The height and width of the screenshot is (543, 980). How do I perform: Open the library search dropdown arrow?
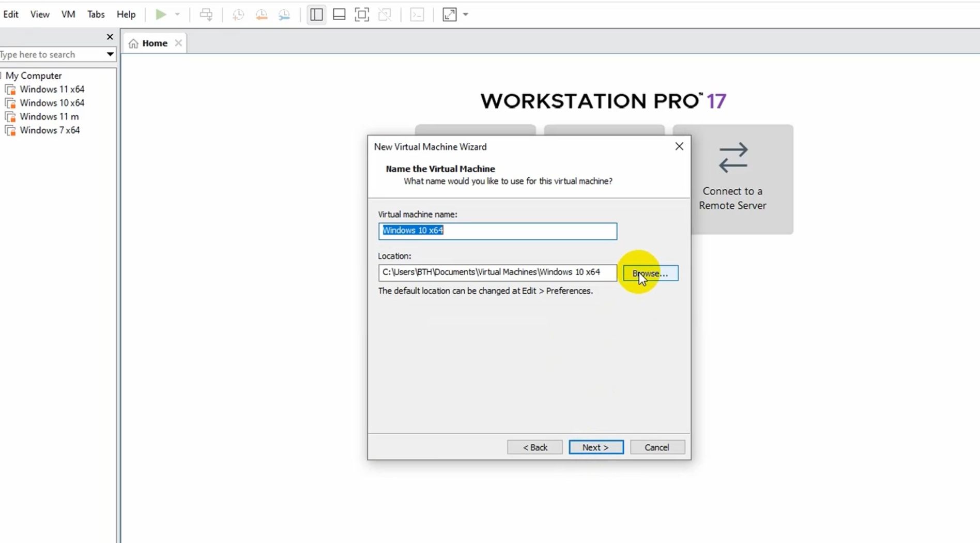pos(110,54)
